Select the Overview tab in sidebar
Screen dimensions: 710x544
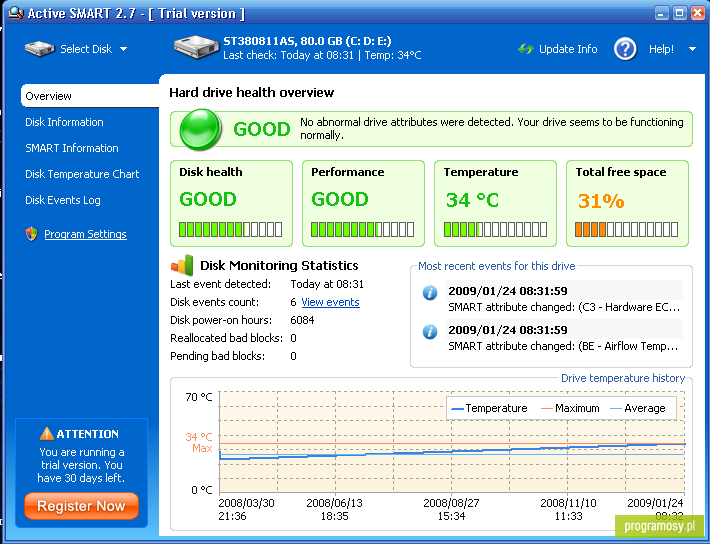90,96
